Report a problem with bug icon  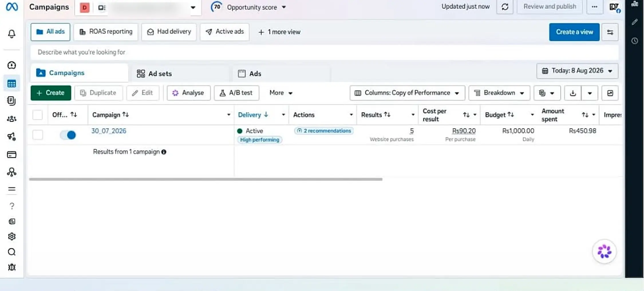coord(12,267)
